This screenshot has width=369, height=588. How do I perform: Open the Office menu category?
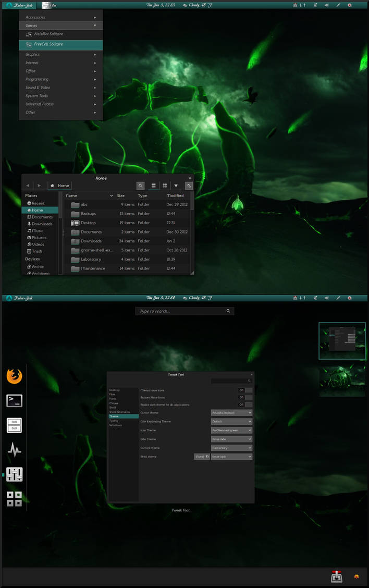[61, 71]
